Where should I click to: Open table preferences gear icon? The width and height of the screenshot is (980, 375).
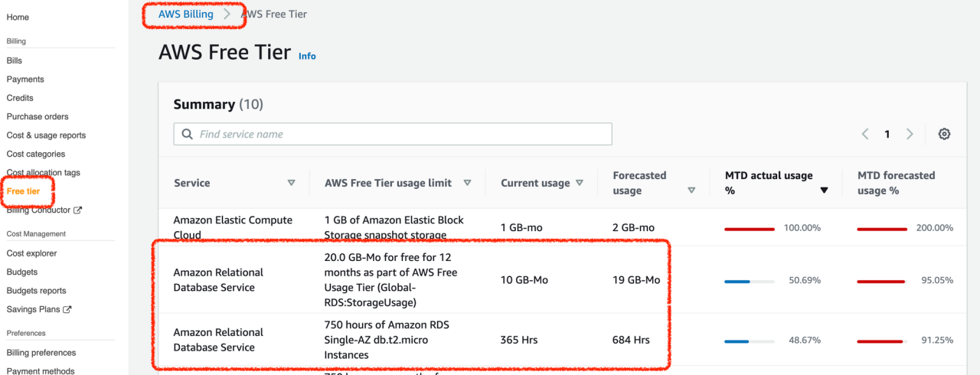click(944, 134)
